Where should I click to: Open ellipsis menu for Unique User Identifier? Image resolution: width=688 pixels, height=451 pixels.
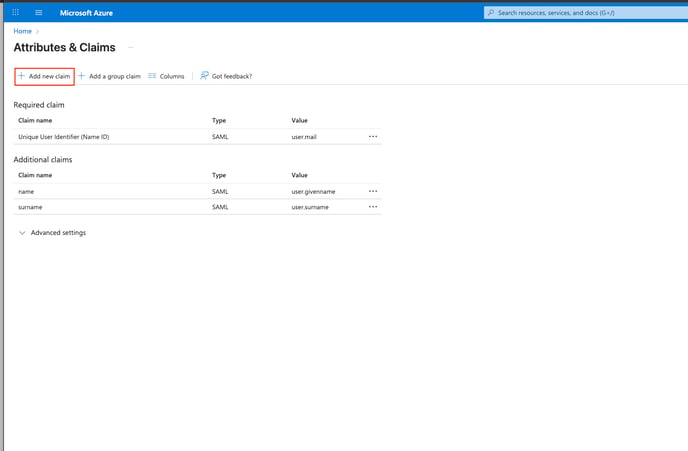pyautogui.click(x=373, y=136)
